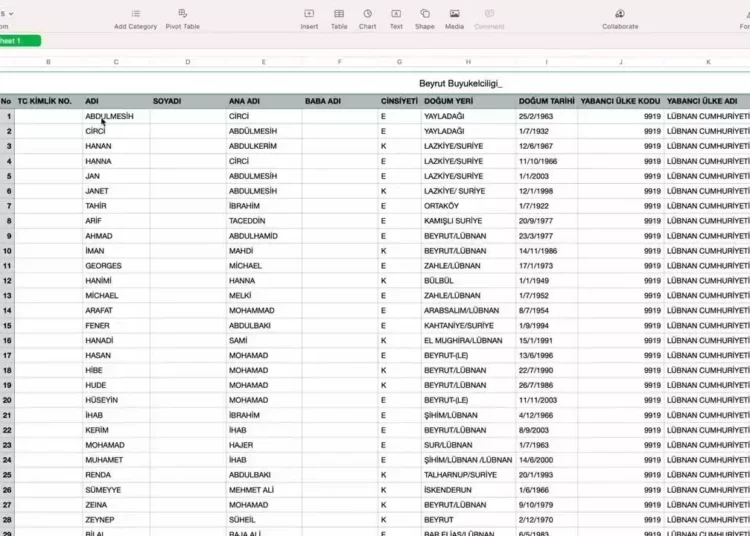Screen dimensions: 750x536
Task: Select the HANAN name cell
Action: tap(116, 146)
